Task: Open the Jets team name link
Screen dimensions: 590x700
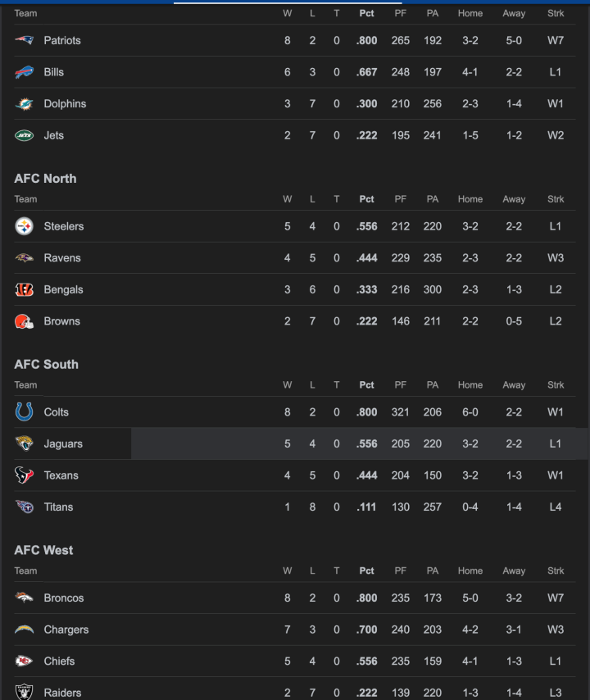Action: (53, 136)
